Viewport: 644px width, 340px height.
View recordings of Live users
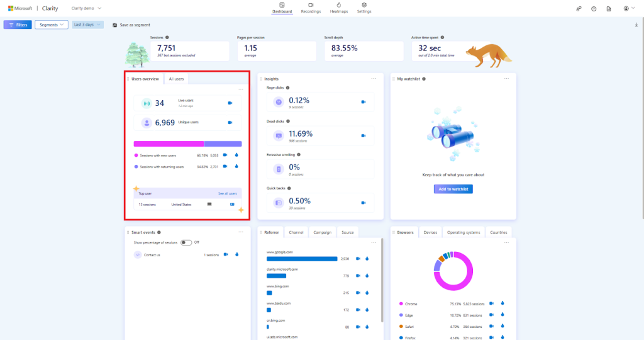coord(230,103)
